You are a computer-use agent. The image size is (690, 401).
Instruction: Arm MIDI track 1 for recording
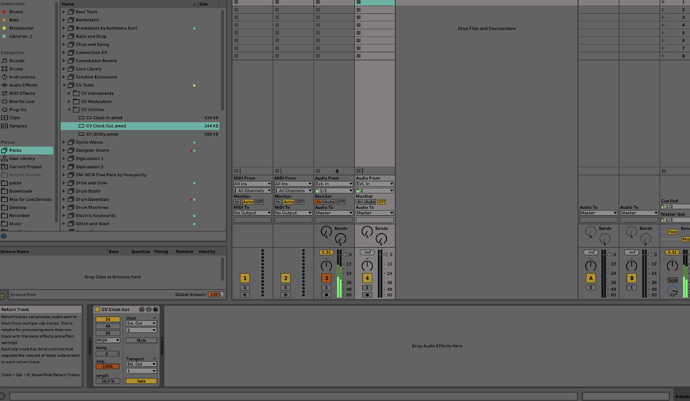[245, 295]
